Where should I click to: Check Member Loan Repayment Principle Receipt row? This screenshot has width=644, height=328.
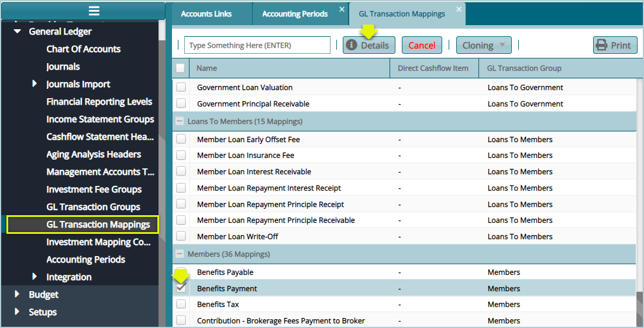[181, 203]
